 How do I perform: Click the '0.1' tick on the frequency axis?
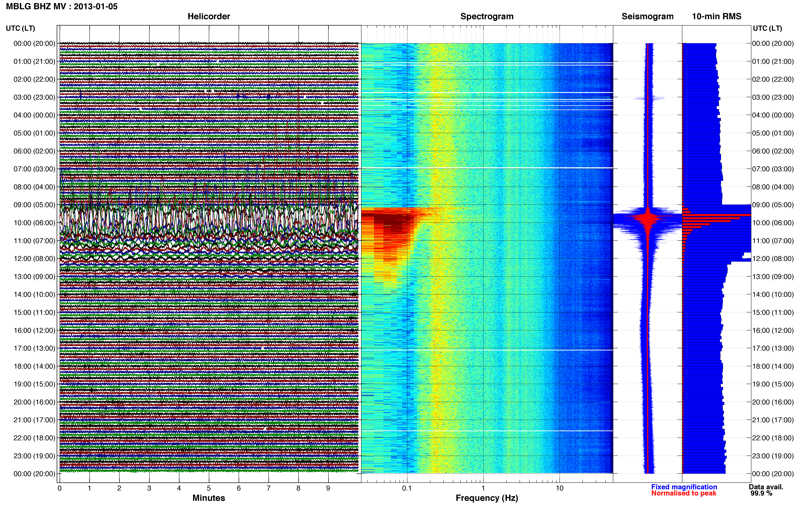[407, 488]
